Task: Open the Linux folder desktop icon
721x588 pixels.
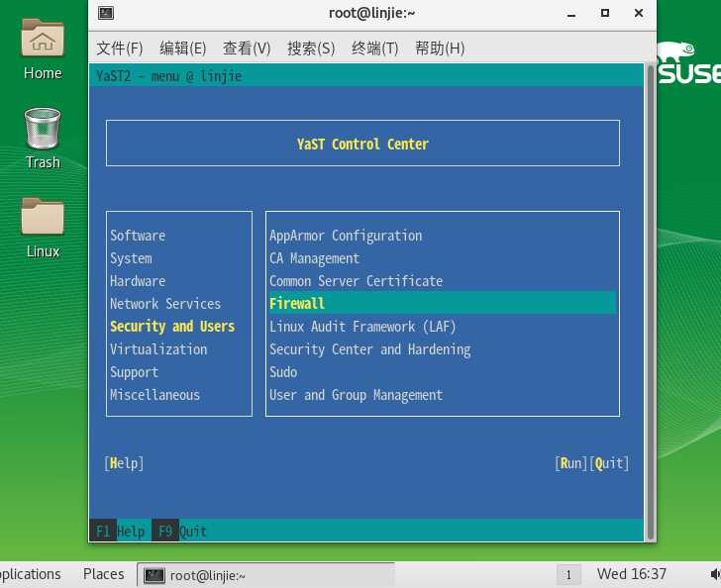Action: [43, 228]
